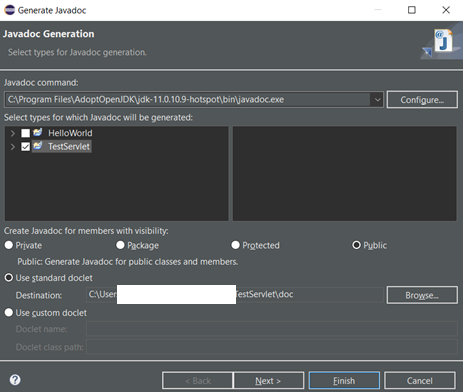Click the Next > button
Screen dimensions: 463x392
[x=268, y=380]
